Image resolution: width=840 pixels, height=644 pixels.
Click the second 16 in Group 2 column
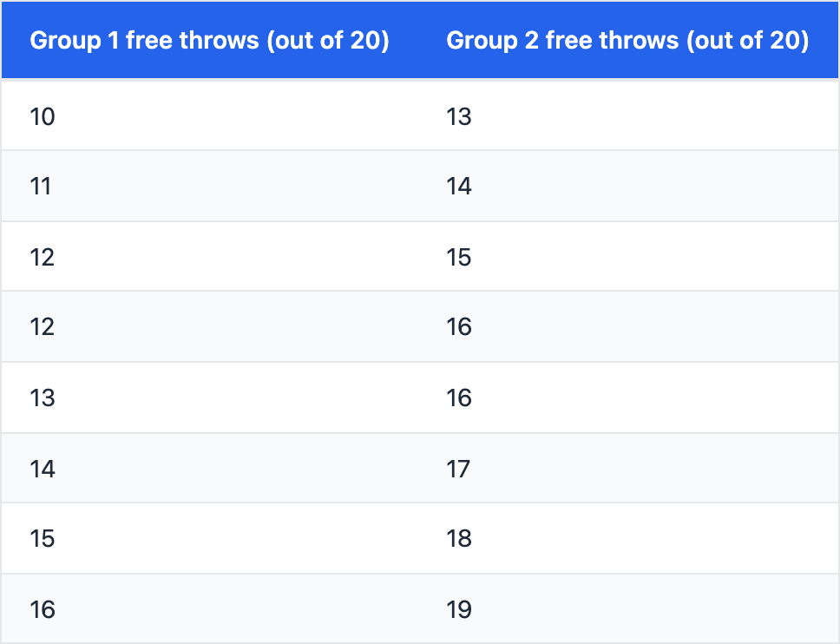pos(459,398)
